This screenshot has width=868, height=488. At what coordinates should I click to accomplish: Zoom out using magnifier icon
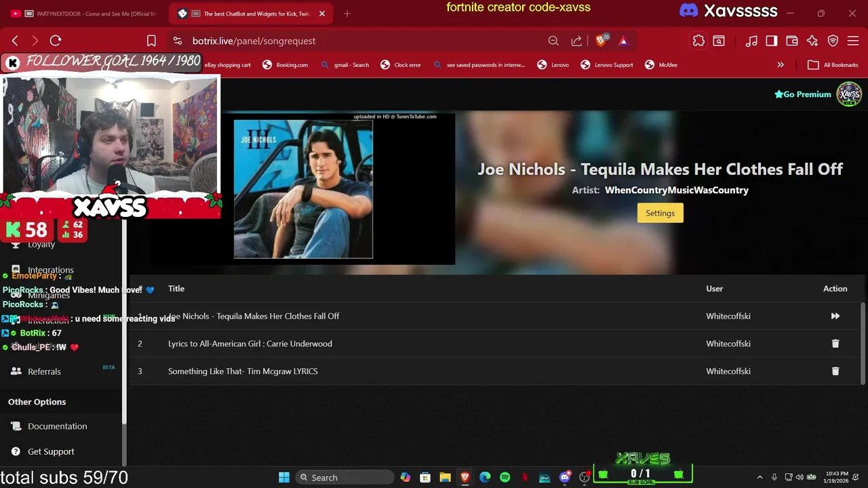point(553,41)
